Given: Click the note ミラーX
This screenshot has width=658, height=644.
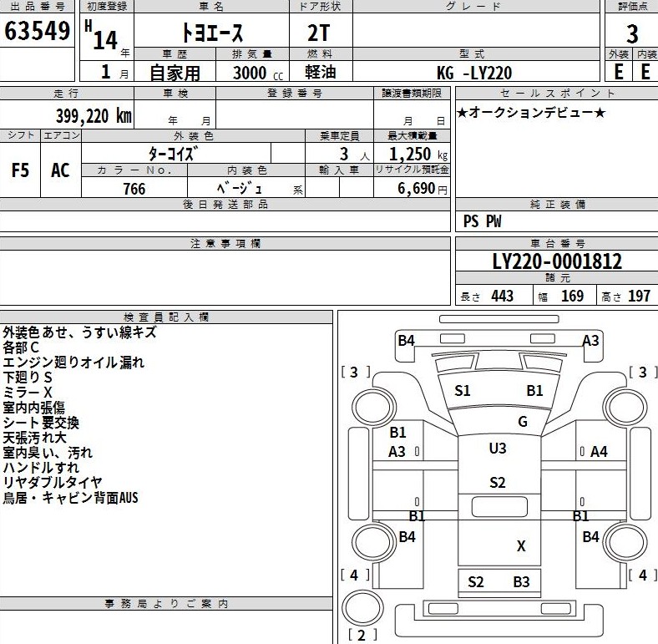Looking at the screenshot, I should pos(28,393).
